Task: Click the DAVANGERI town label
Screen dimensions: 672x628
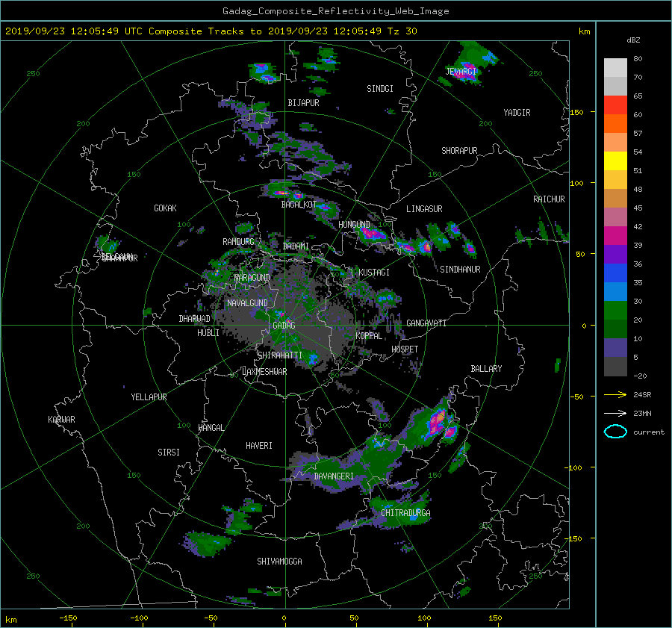Action: [334, 476]
